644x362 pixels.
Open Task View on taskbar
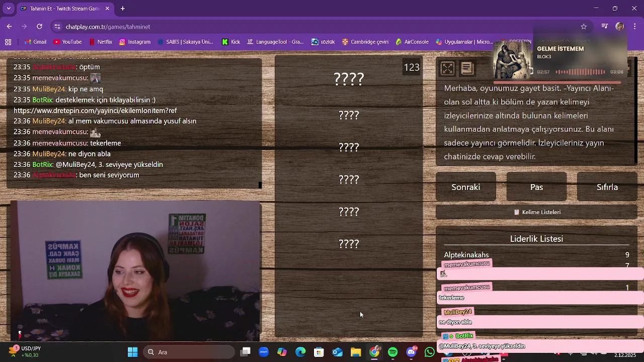tap(246, 352)
